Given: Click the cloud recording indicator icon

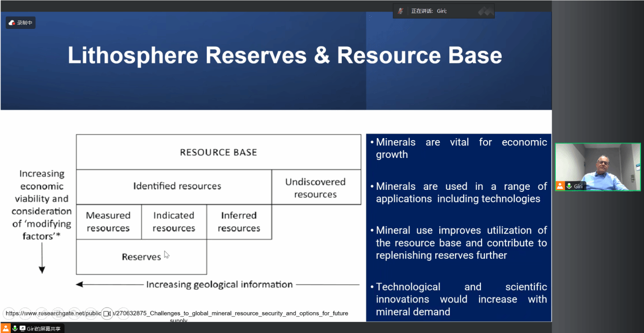Looking at the screenshot, I should [12, 23].
